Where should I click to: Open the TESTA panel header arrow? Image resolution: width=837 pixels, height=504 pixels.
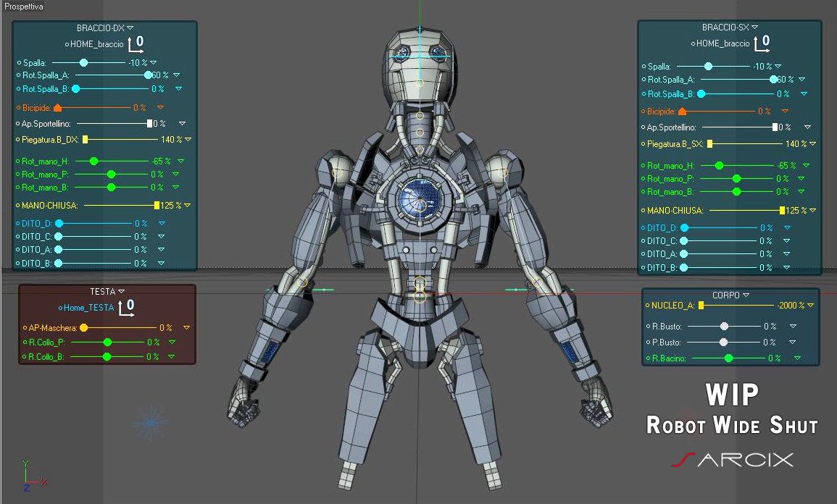click(x=121, y=291)
